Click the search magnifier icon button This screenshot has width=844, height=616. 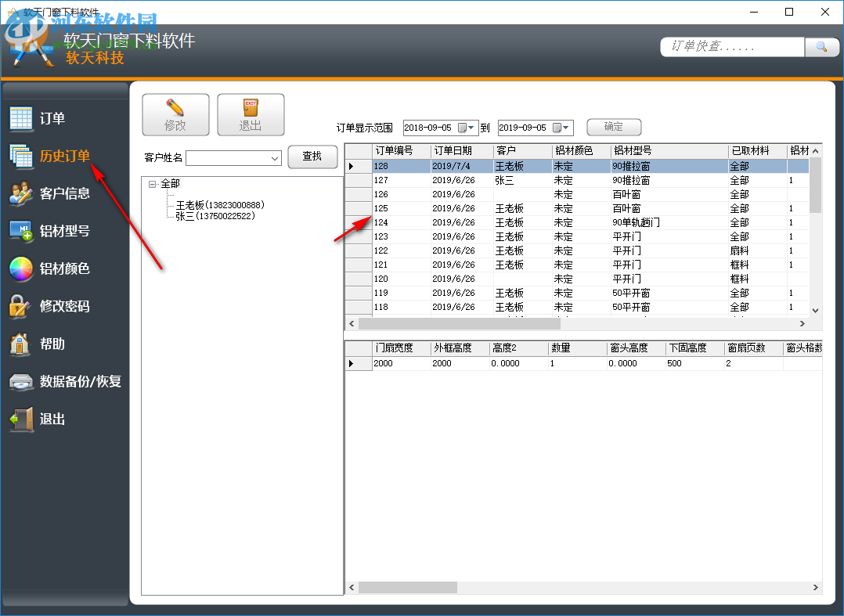point(821,47)
